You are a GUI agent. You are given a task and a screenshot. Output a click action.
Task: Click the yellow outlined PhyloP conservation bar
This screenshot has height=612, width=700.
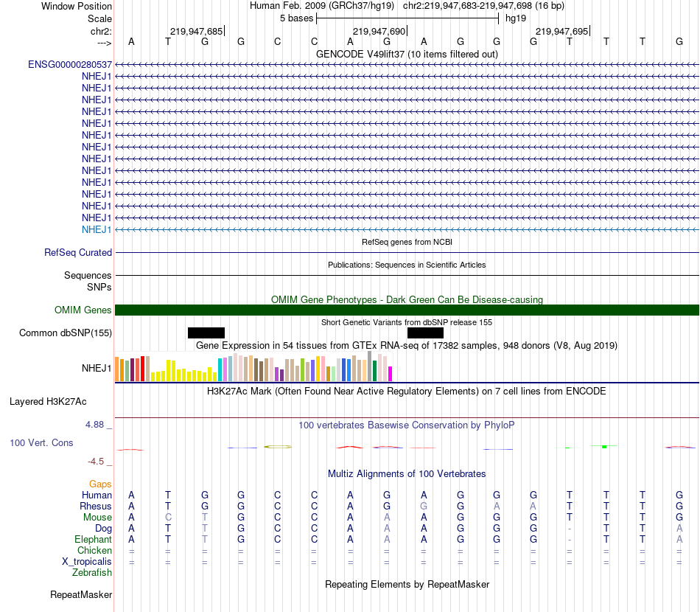(278, 447)
